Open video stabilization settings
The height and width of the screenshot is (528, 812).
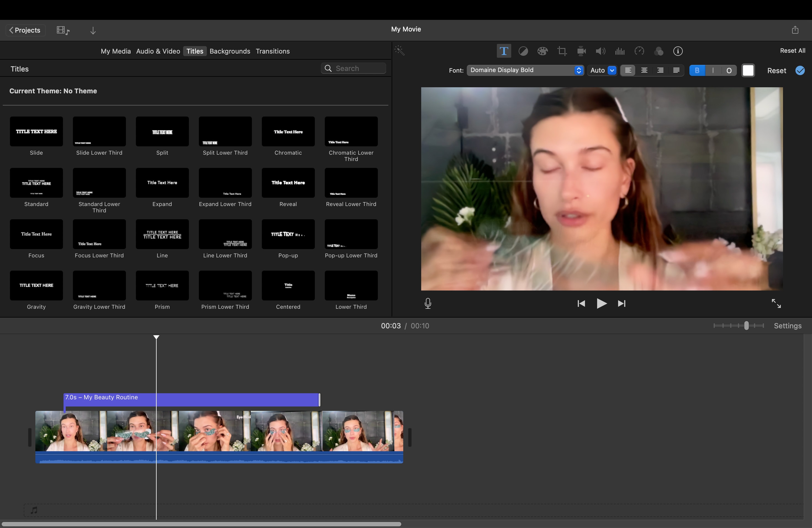tap(581, 51)
